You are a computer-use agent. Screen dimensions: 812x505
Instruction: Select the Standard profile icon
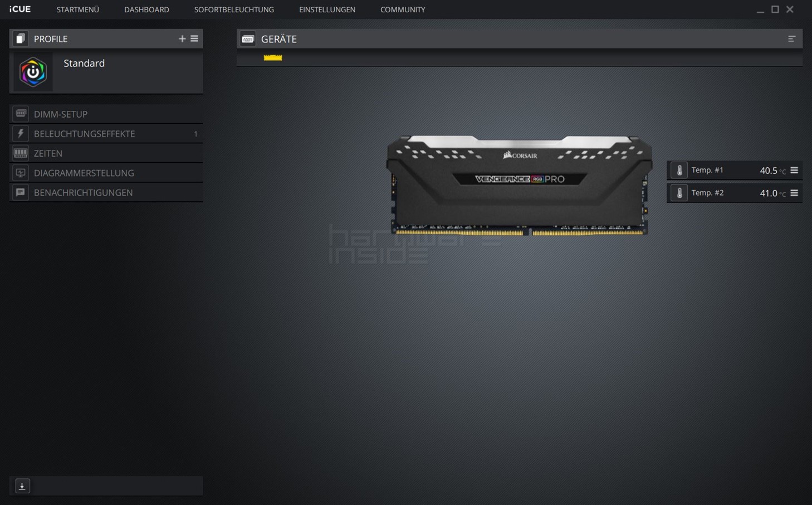pyautogui.click(x=33, y=72)
